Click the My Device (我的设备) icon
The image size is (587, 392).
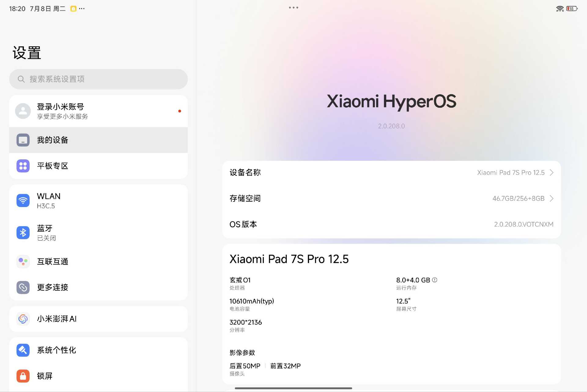[23, 140]
